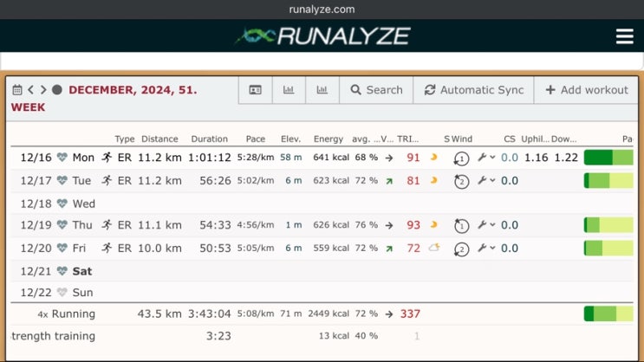Click the Wind column header

[x=461, y=139]
